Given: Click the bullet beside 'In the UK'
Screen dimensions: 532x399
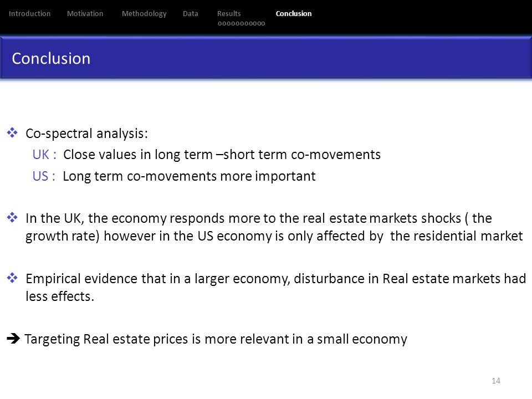Looking at the screenshot, I should (x=12, y=217).
